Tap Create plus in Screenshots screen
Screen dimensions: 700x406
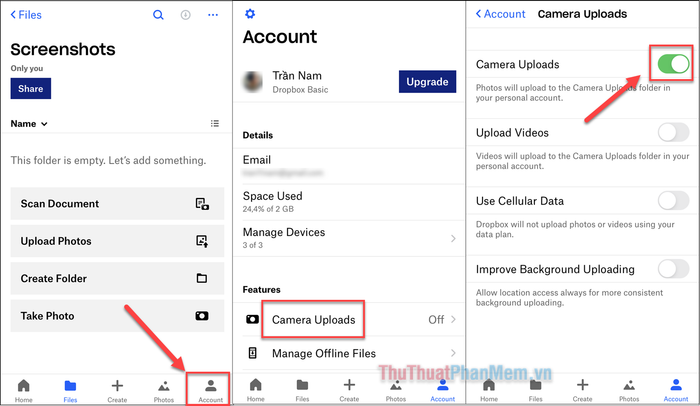click(x=117, y=390)
